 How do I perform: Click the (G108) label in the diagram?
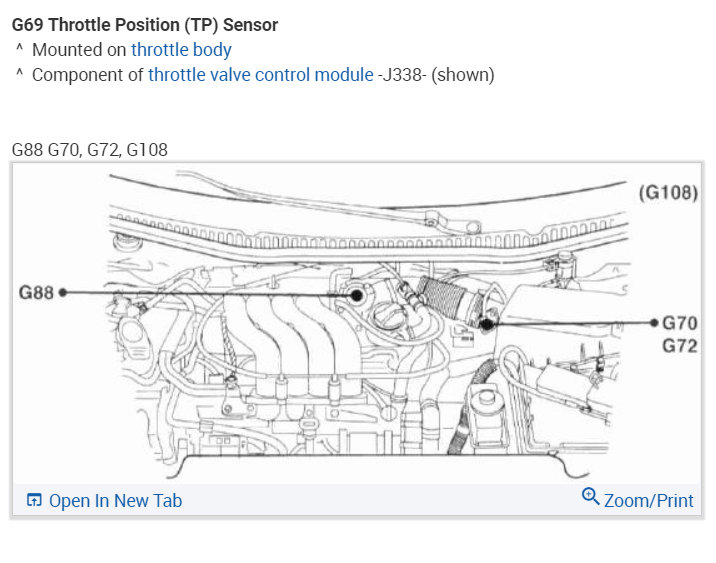[x=668, y=192]
